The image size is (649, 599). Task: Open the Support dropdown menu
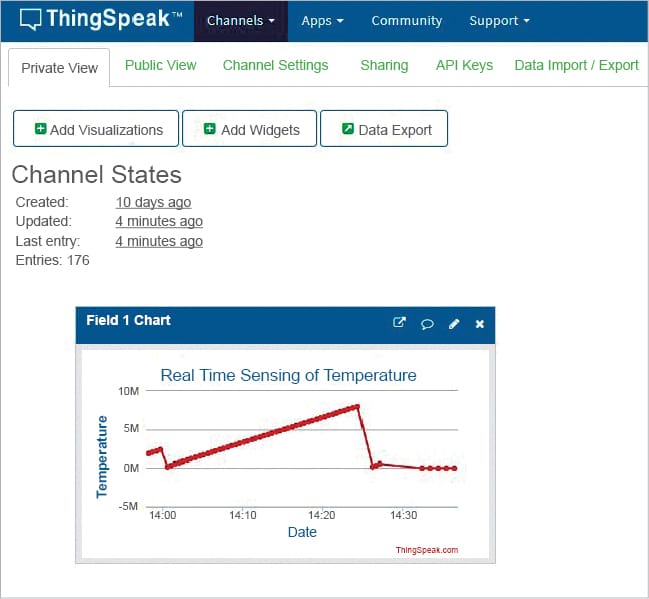[499, 21]
